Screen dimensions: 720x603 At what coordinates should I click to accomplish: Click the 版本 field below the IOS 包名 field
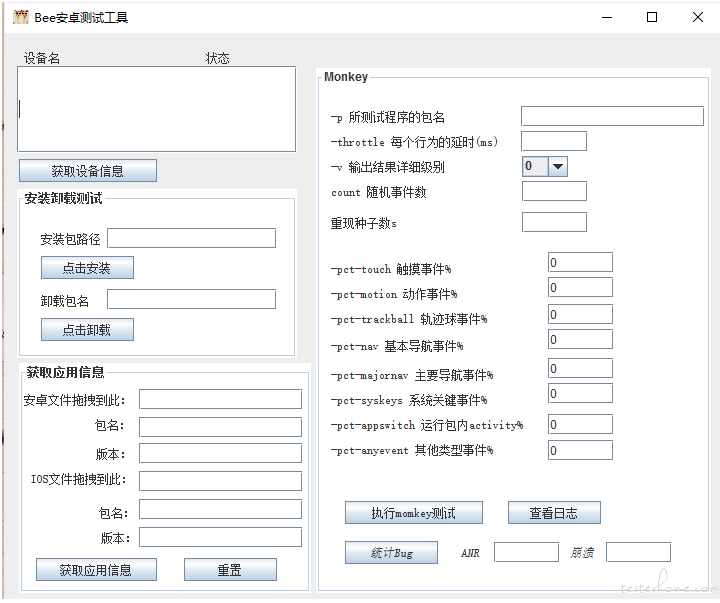(220, 537)
